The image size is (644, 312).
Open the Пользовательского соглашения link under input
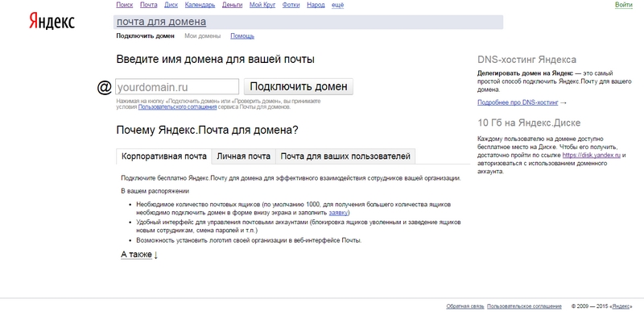pos(177,107)
